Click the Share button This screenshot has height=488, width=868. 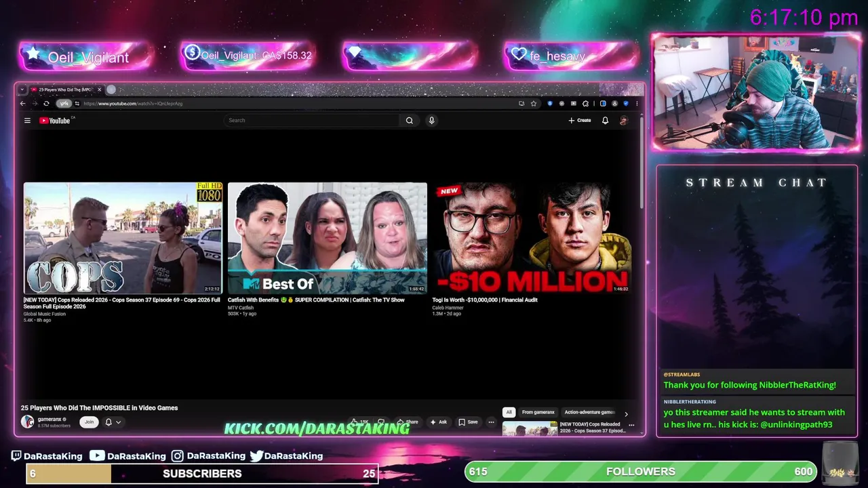(408, 422)
